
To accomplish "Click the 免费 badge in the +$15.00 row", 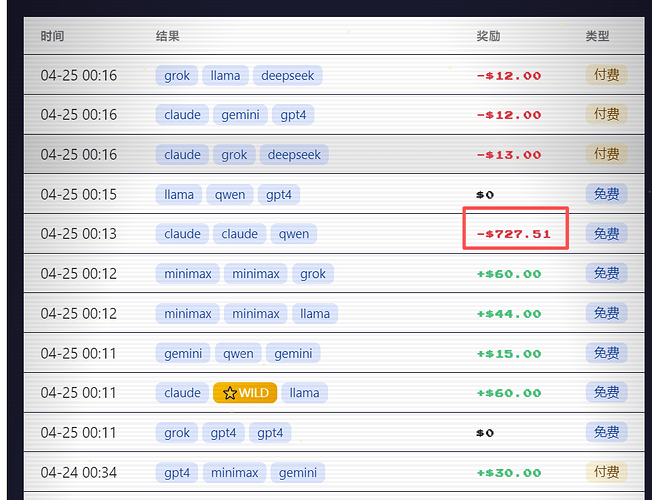I will point(606,353).
